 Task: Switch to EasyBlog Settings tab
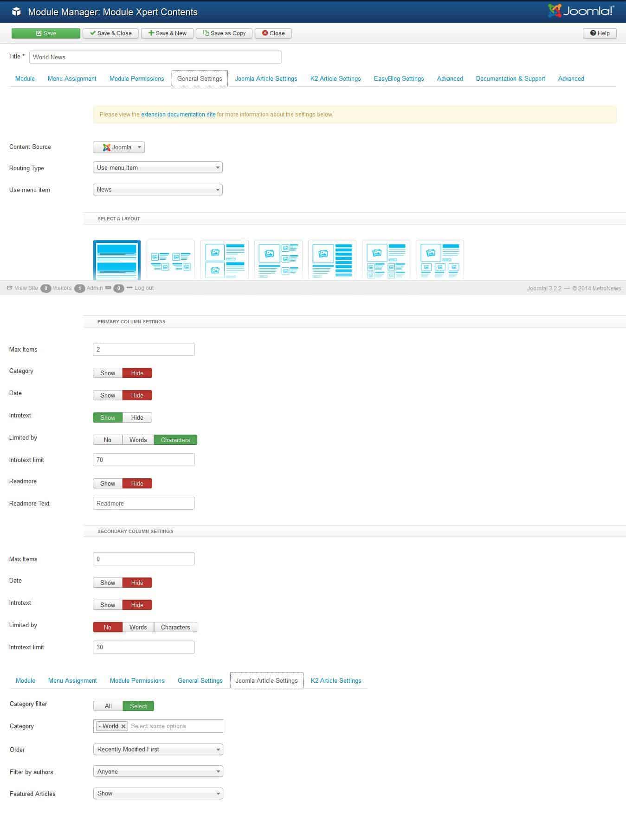[399, 78]
